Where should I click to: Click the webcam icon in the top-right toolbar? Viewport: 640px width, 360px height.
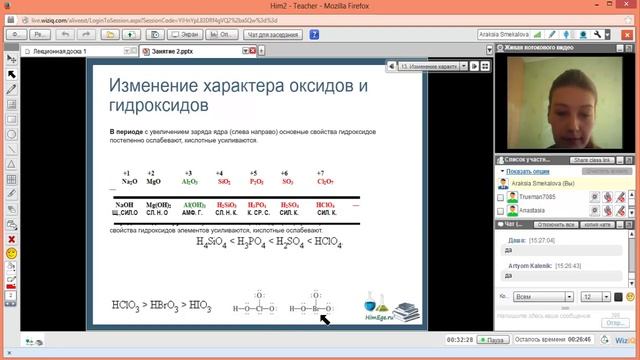pyautogui.click(x=583, y=35)
